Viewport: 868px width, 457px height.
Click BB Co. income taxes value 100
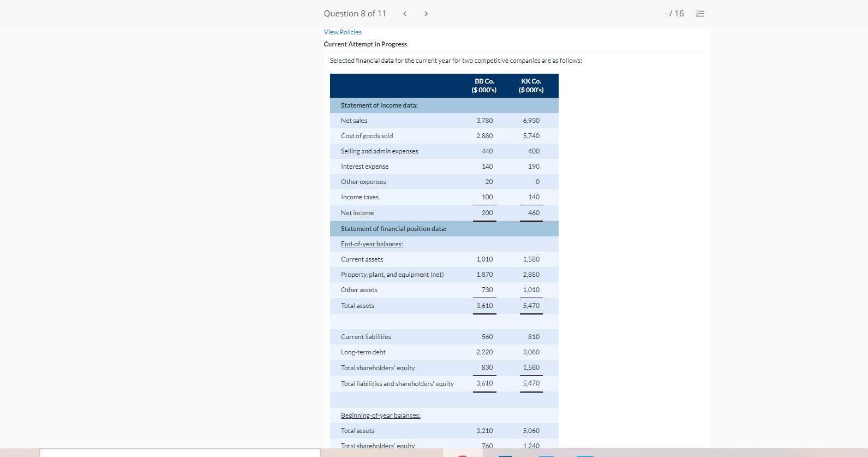(x=487, y=197)
